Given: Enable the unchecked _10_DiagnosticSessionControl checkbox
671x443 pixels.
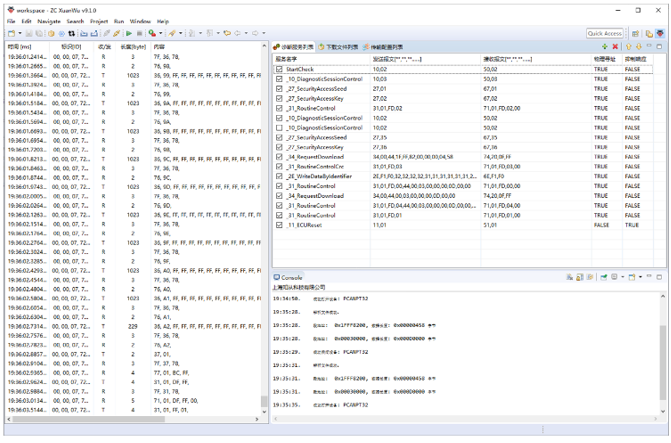Looking at the screenshot, I should [x=279, y=128].
